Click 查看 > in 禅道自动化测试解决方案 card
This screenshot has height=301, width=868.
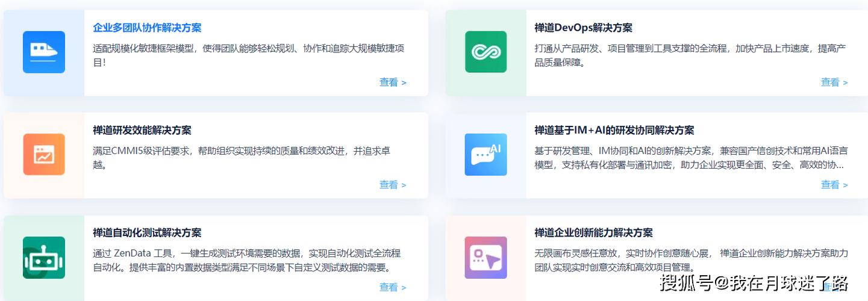point(393,287)
